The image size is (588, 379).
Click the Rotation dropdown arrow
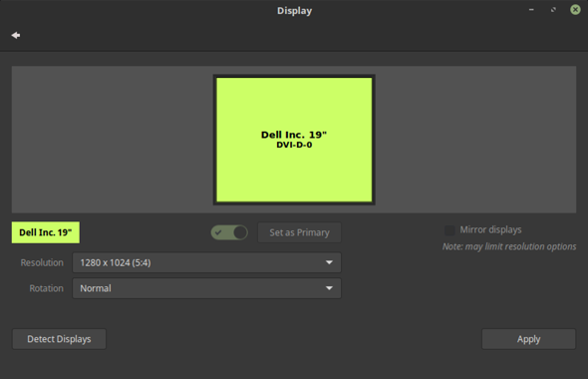point(329,288)
